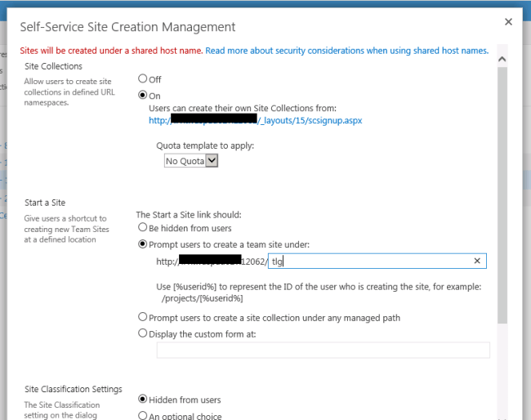Select Prompt users to create a team site
531x420 pixels.
coord(143,244)
